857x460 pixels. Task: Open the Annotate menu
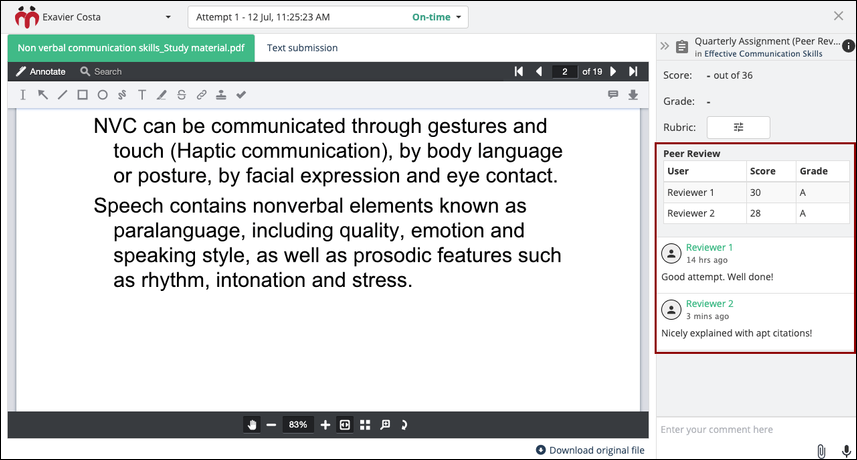click(x=41, y=72)
